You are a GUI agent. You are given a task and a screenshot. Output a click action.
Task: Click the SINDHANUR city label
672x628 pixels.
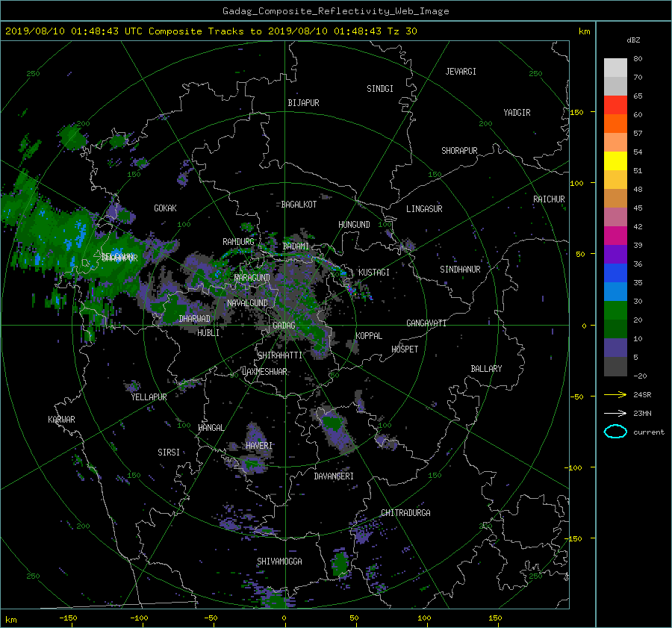[x=460, y=270]
